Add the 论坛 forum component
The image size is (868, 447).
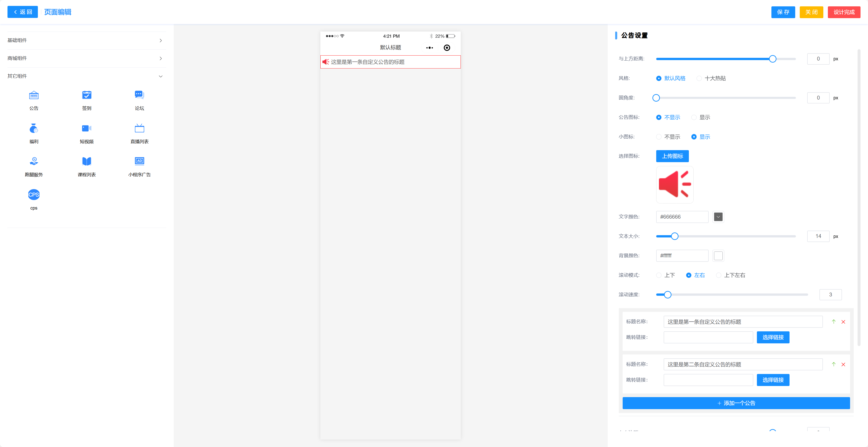[x=139, y=100]
